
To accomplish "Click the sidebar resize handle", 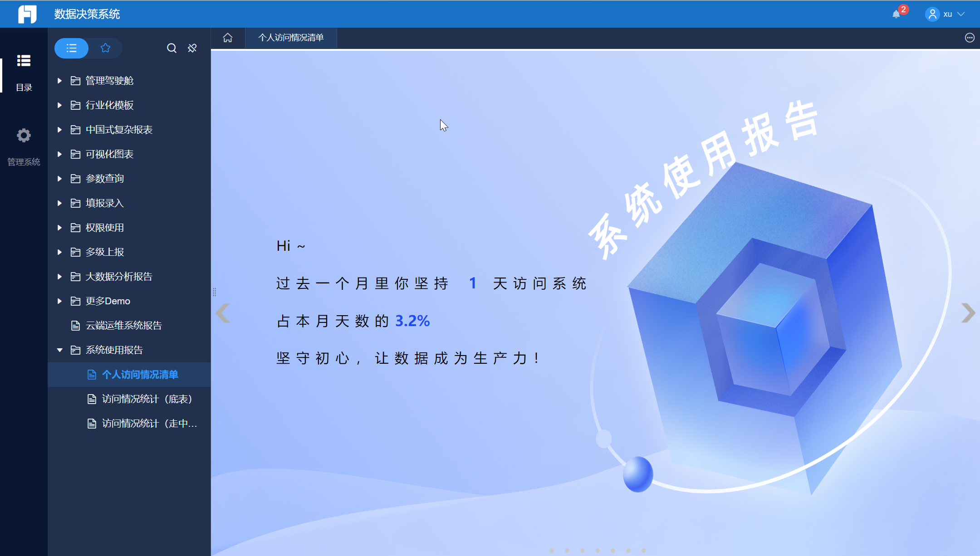I will (x=214, y=292).
